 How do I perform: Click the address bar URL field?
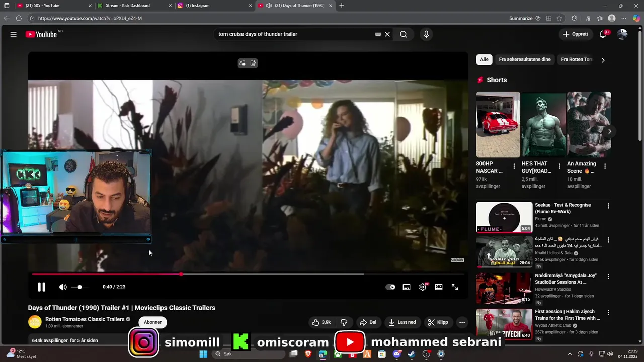(x=267, y=18)
